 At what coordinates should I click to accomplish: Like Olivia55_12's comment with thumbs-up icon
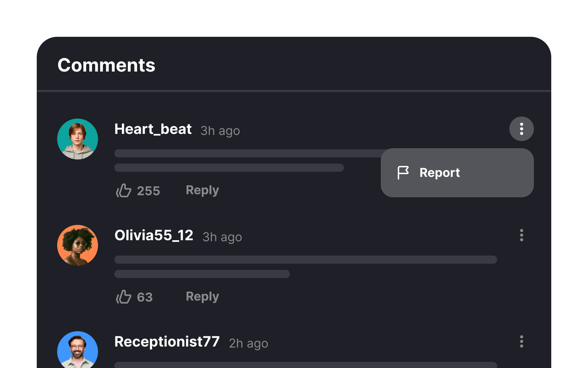click(x=124, y=297)
